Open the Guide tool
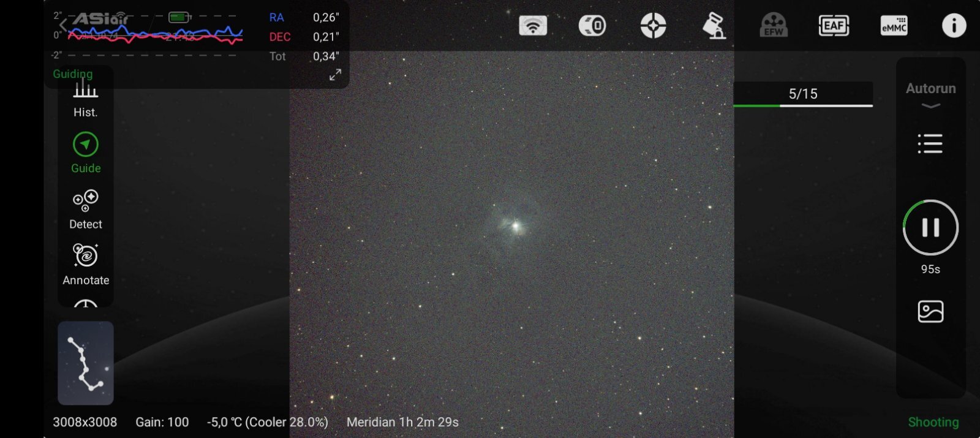The image size is (980, 438). (x=86, y=154)
